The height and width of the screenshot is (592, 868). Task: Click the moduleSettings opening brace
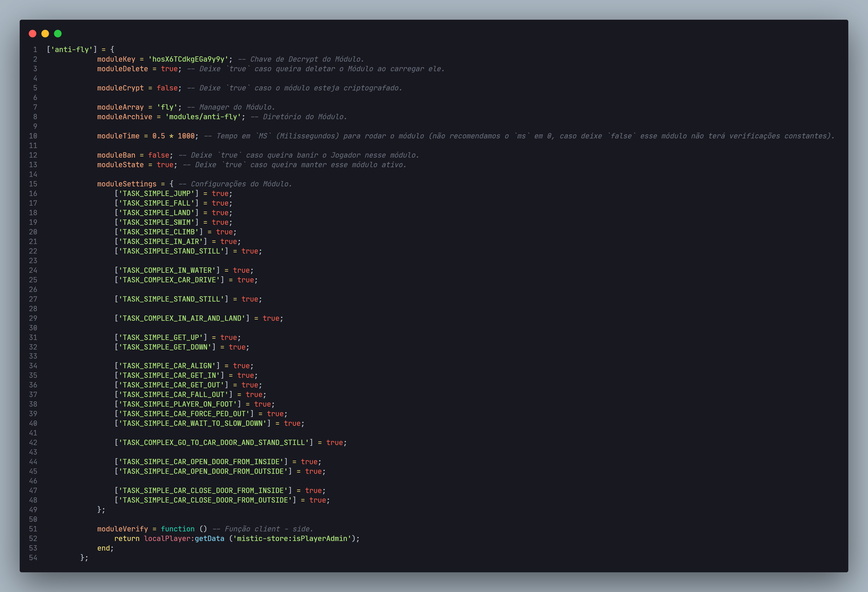click(x=171, y=184)
